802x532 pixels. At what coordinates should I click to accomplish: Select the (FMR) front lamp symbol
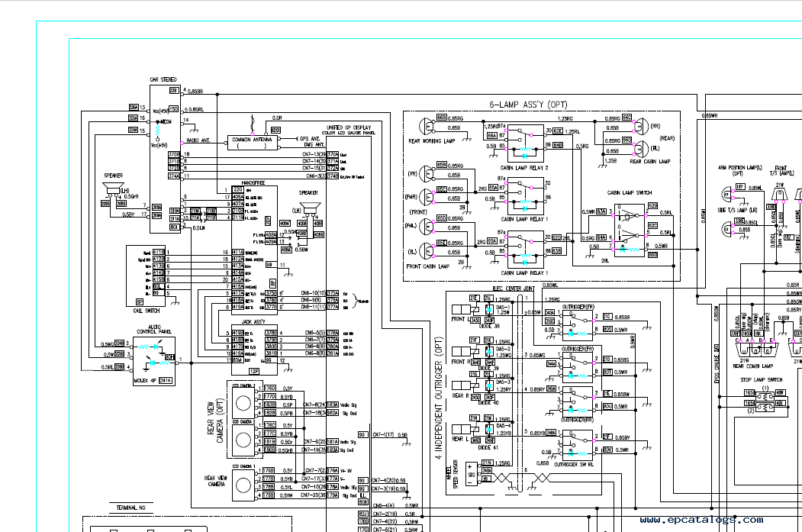pos(427,197)
